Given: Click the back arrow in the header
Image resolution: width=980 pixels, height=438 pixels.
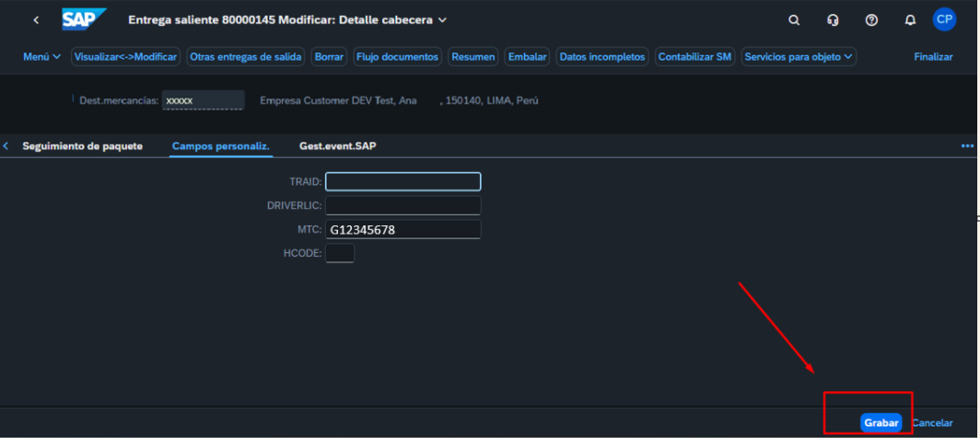Looking at the screenshot, I should (36, 20).
